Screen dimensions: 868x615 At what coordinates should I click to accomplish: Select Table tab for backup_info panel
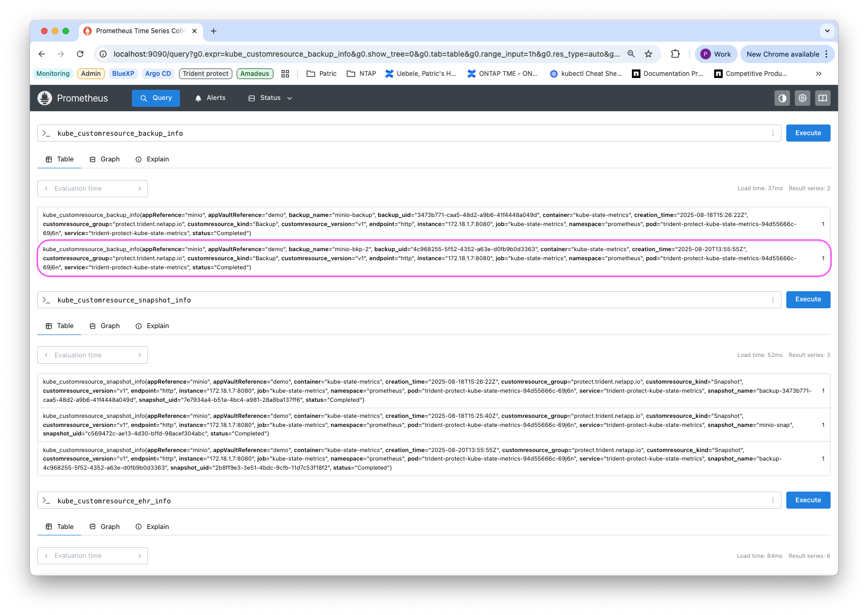[59, 159]
